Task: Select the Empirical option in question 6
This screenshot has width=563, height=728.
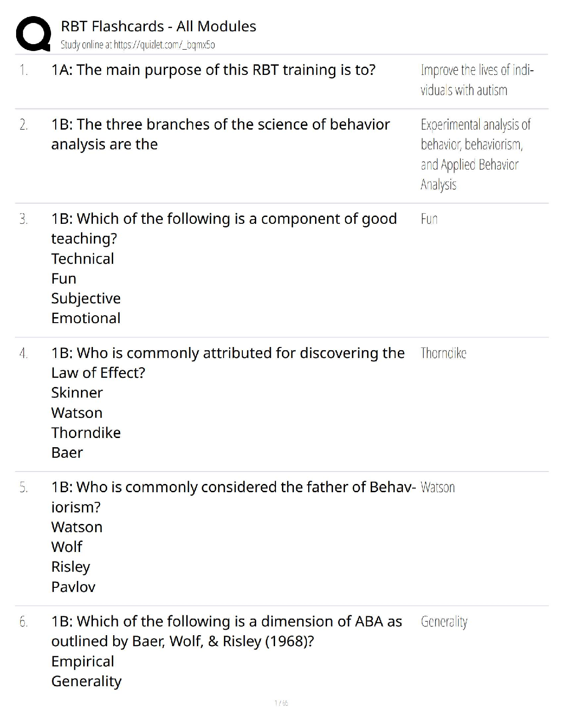Action: click(83, 661)
